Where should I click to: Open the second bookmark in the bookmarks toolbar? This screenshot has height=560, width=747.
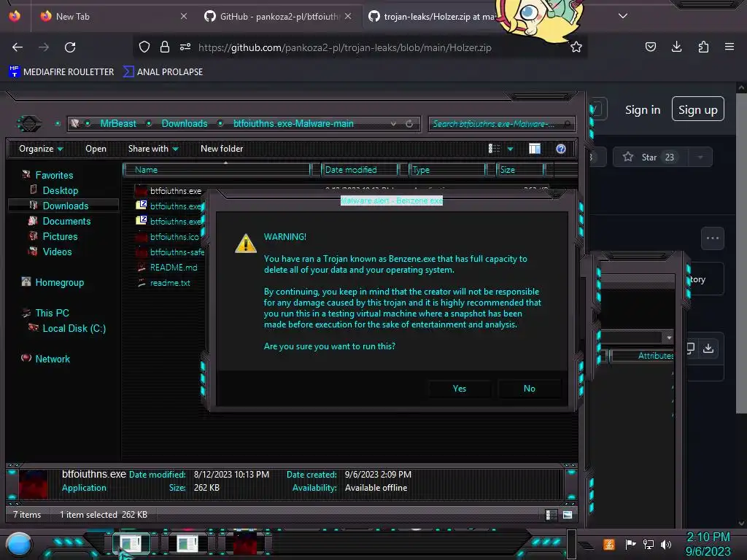tap(163, 72)
